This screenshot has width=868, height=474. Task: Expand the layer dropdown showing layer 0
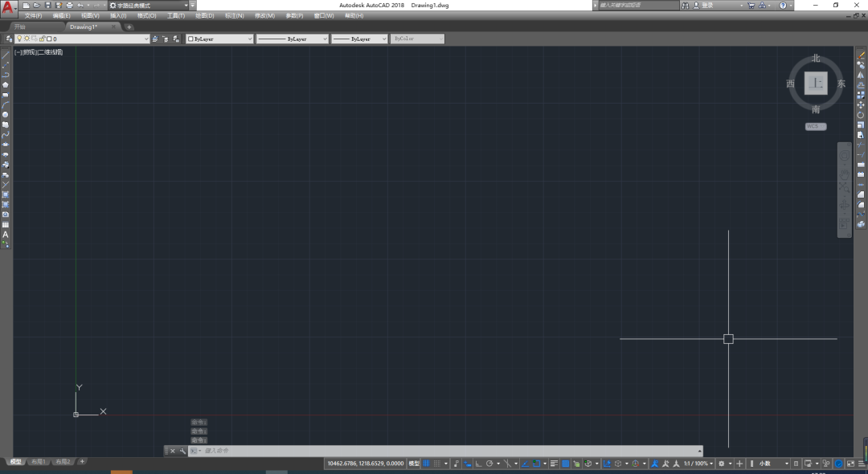point(145,39)
